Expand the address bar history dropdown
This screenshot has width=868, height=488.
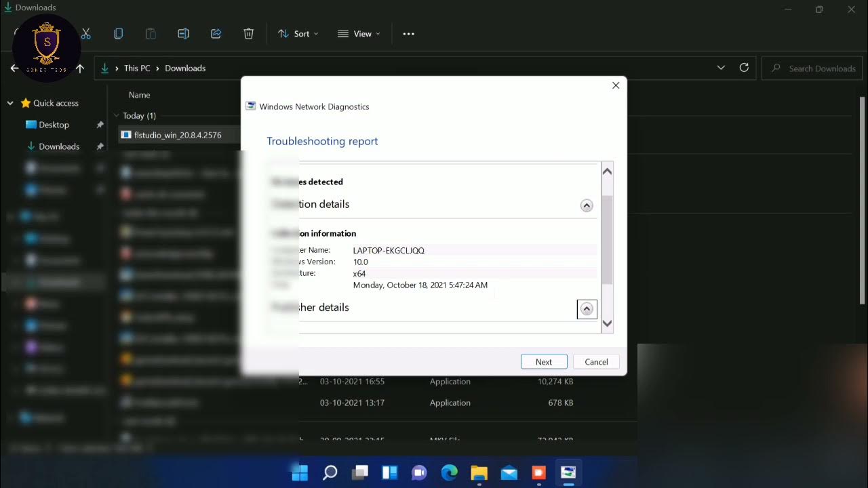[720, 68]
